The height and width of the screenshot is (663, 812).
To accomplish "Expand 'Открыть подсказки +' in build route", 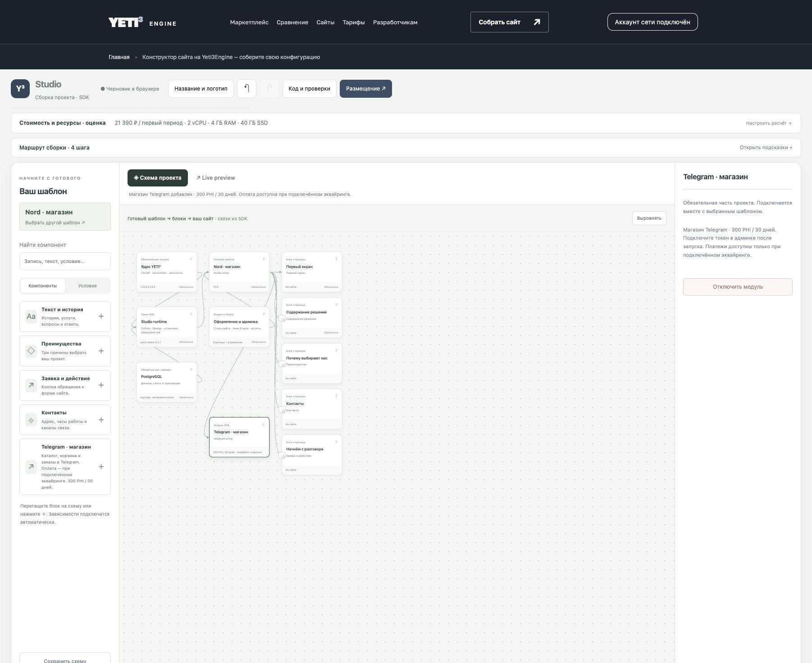I will pos(766,147).
